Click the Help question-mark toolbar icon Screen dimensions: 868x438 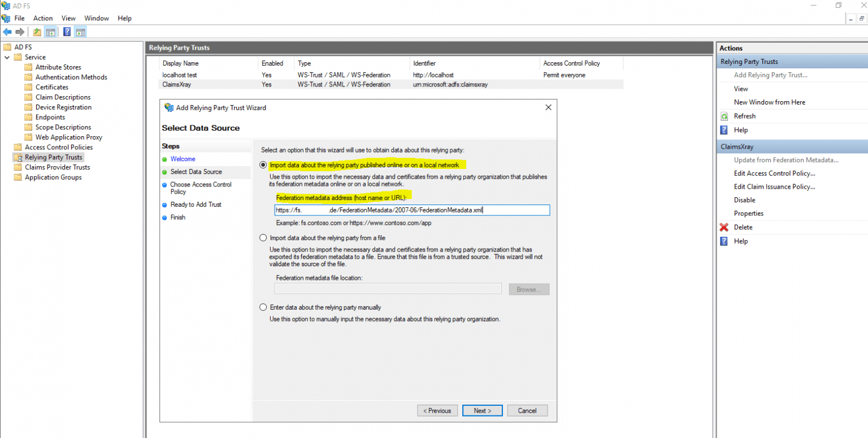pyautogui.click(x=67, y=32)
